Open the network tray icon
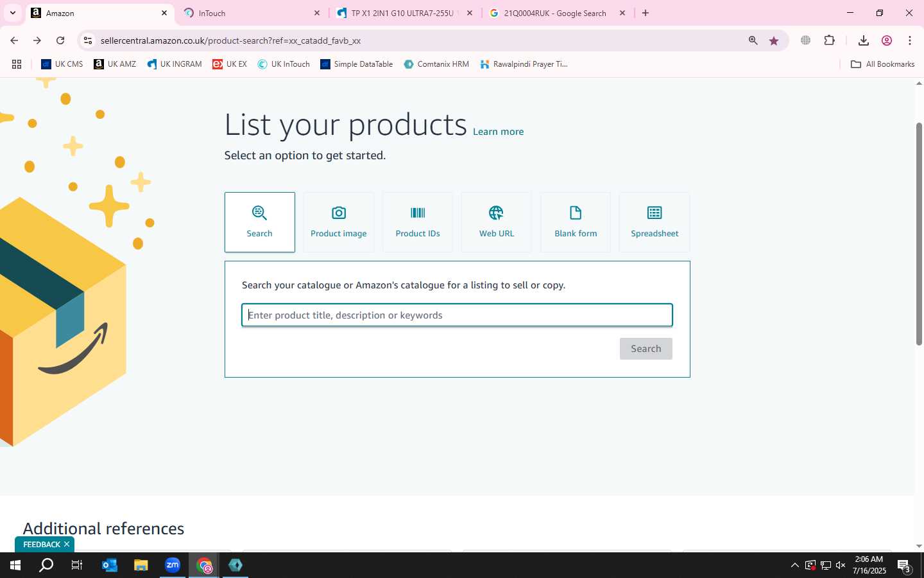The height and width of the screenshot is (578, 924). [826, 565]
